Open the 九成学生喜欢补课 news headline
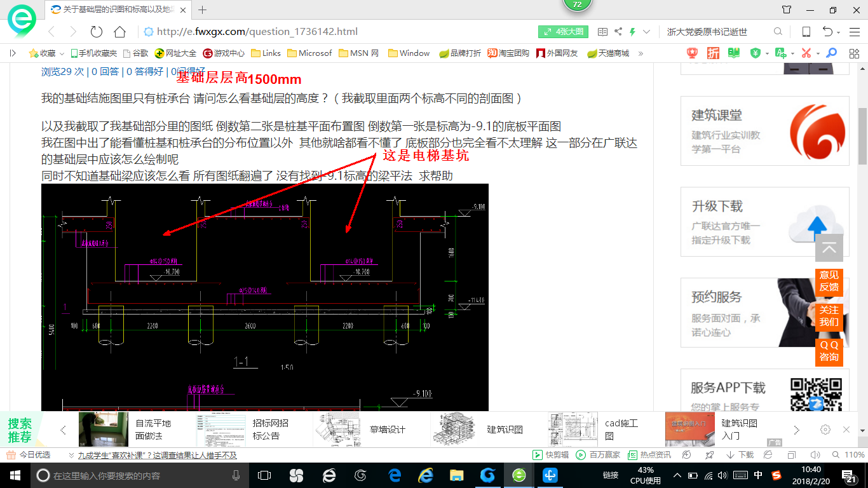Screen dimensions: 868x488 tap(157, 455)
